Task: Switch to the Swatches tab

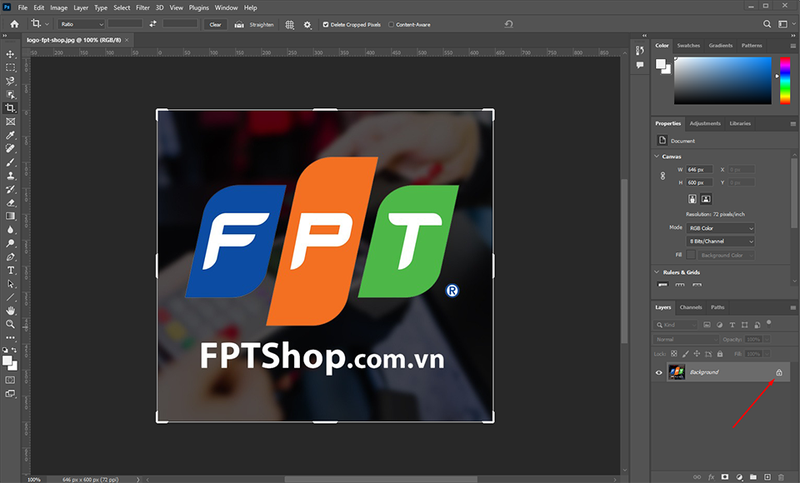Action: (x=688, y=45)
